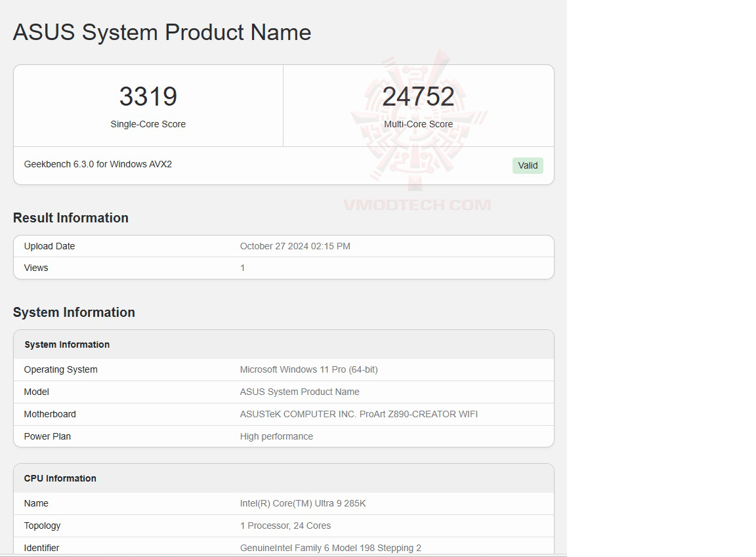Screen dimensions: 756x557
Task: Select the multi-core score 24752
Action: pyautogui.click(x=418, y=96)
